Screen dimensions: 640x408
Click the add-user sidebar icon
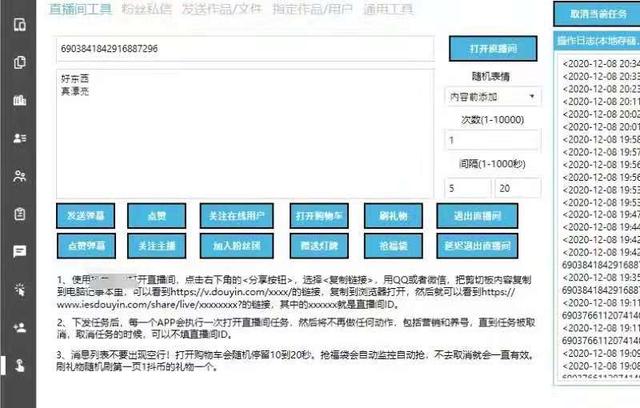pyautogui.click(x=19, y=327)
